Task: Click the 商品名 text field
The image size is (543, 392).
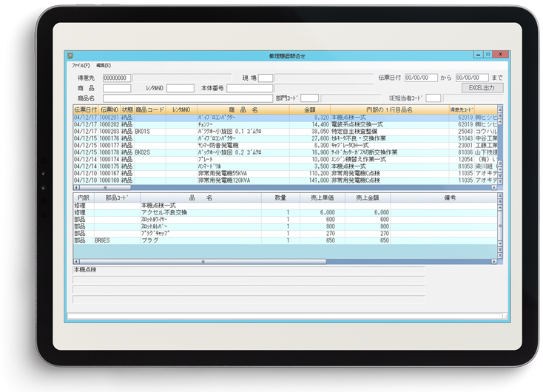Action: coord(188,98)
